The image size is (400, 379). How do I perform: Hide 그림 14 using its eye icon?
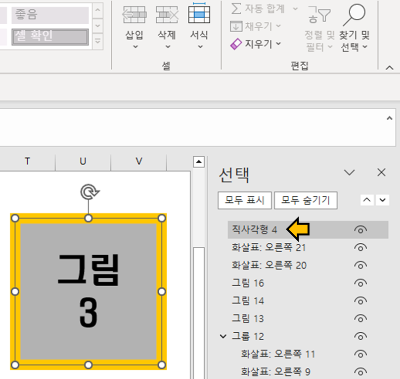tap(361, 301)
